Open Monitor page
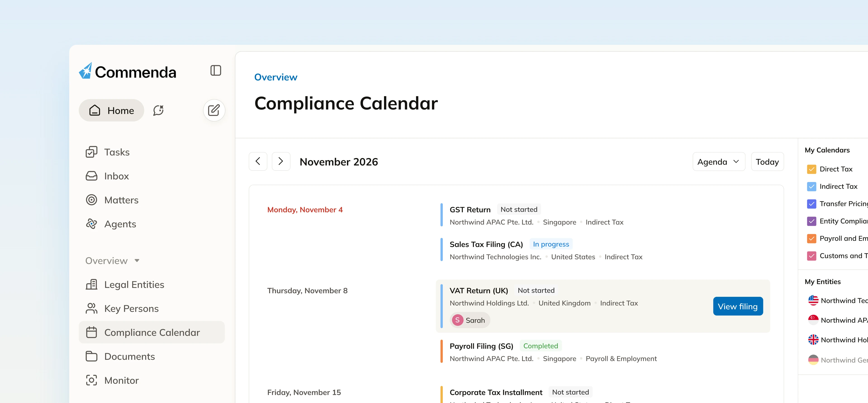This screenshot has height=403, width=868. coord(122,380)
